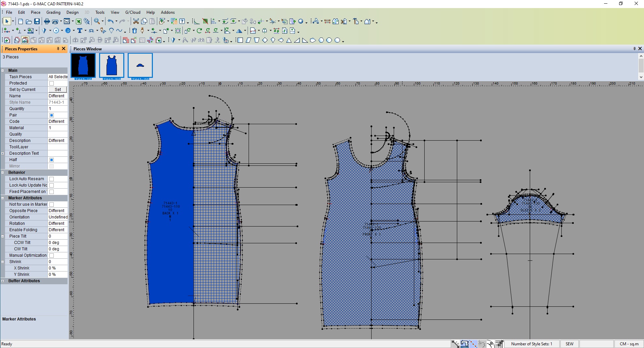Open the G/Cloud menu
This screenshot has width=644, height=348.
pos(133,12)
